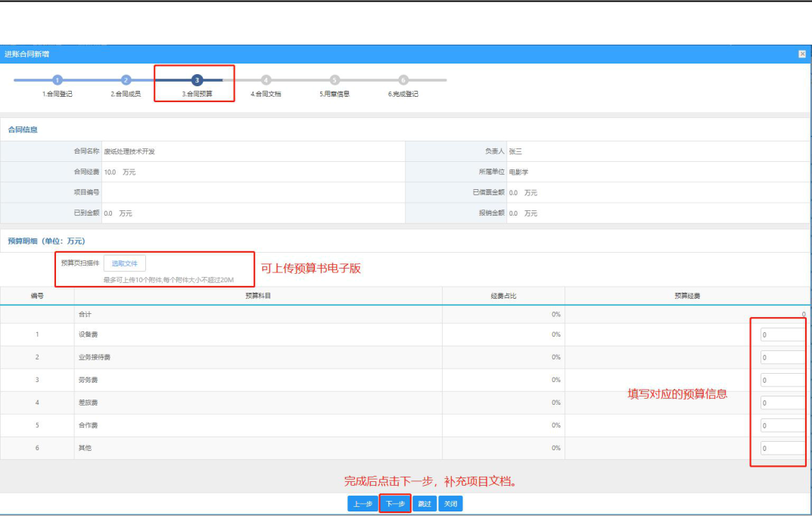The image size is (812, 516).
Task: Close the 进账合同新增 dialog with X
Action: point(802,54)
